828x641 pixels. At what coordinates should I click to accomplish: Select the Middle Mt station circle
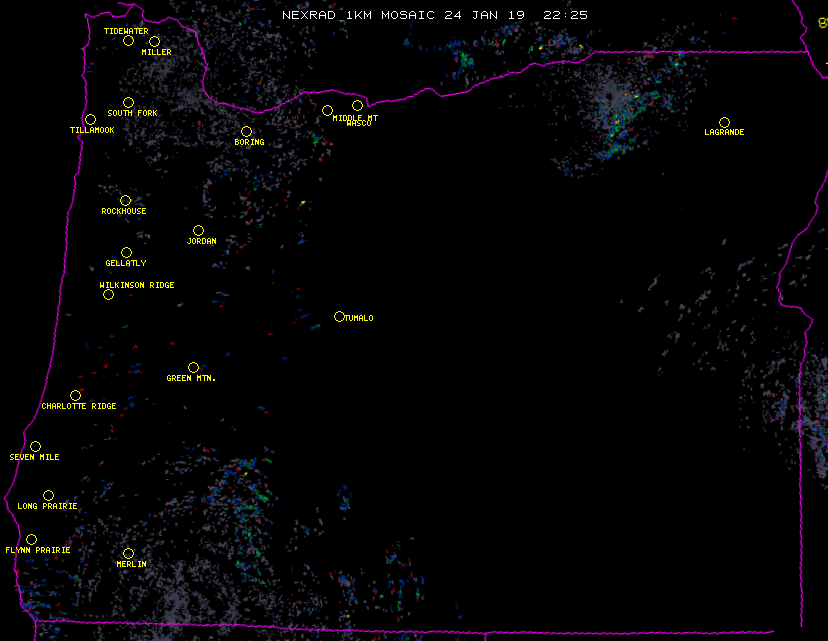(x=327, y=110)
